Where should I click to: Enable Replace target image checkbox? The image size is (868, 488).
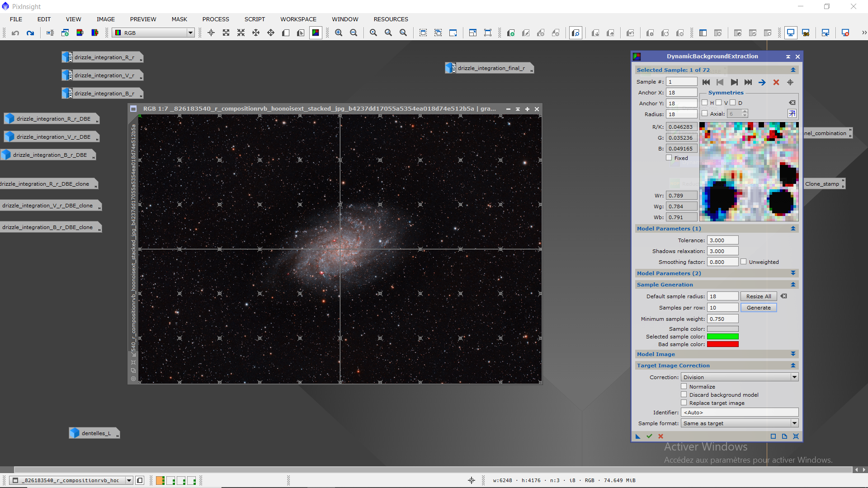(x=684, y=403)
